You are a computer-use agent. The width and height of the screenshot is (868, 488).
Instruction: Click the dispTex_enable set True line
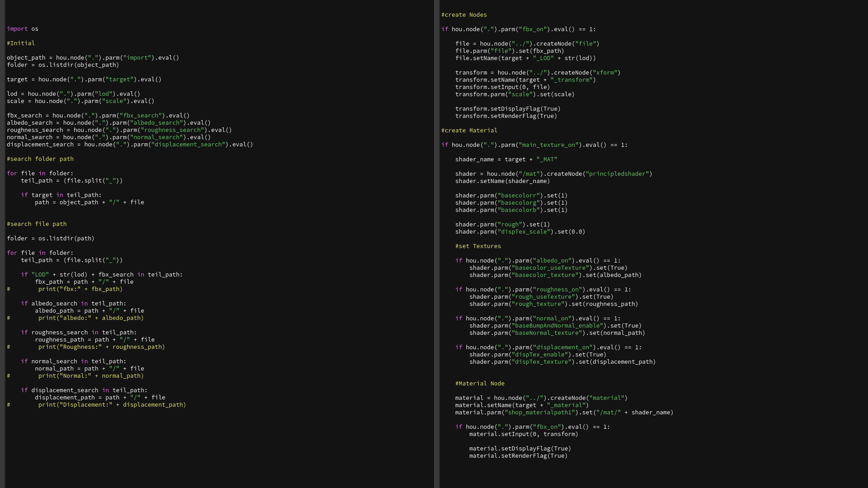pos(537,354)
